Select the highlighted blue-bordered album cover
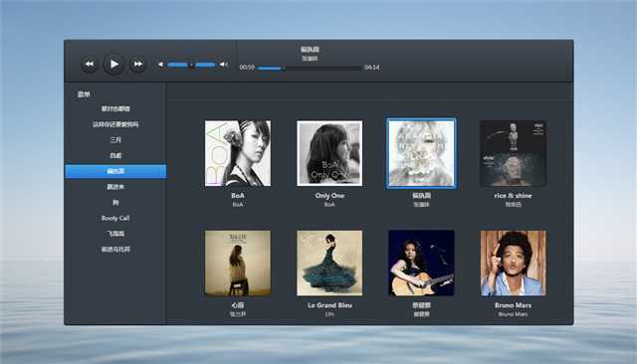 click(421, 153)
